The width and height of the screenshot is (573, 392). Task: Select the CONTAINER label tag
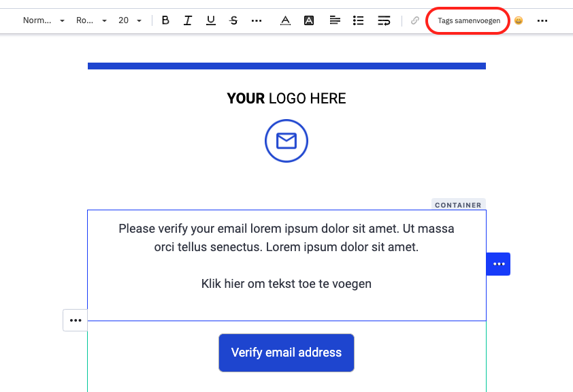[x=458, y=205]
